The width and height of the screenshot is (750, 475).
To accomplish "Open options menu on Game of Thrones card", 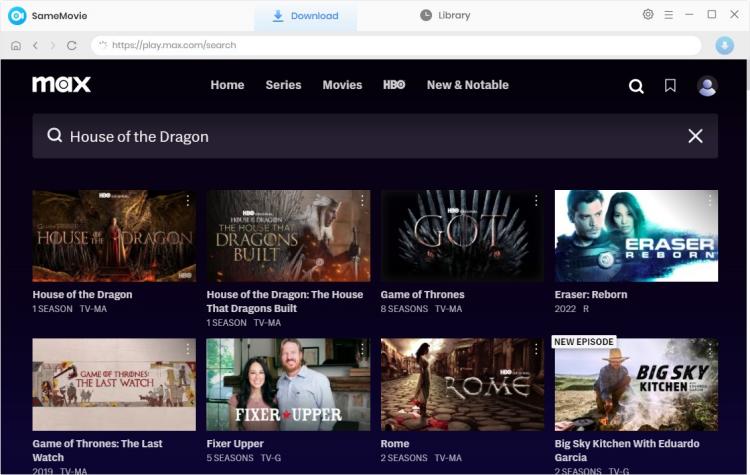I will [x=536, y=200].
